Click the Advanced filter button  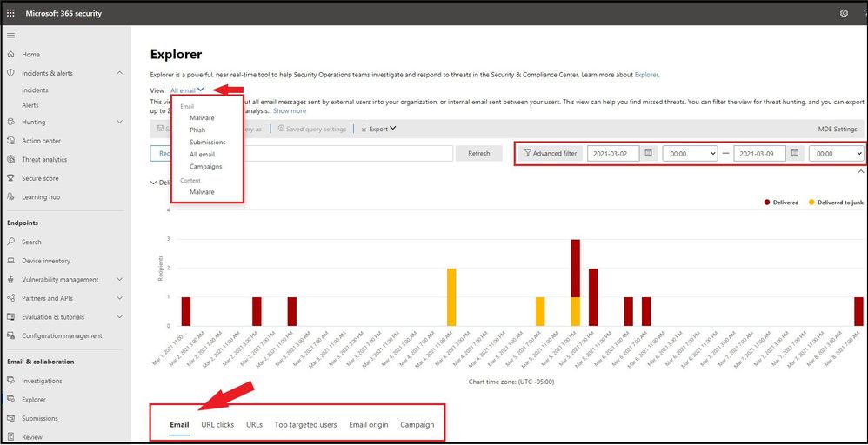[551, 153]
